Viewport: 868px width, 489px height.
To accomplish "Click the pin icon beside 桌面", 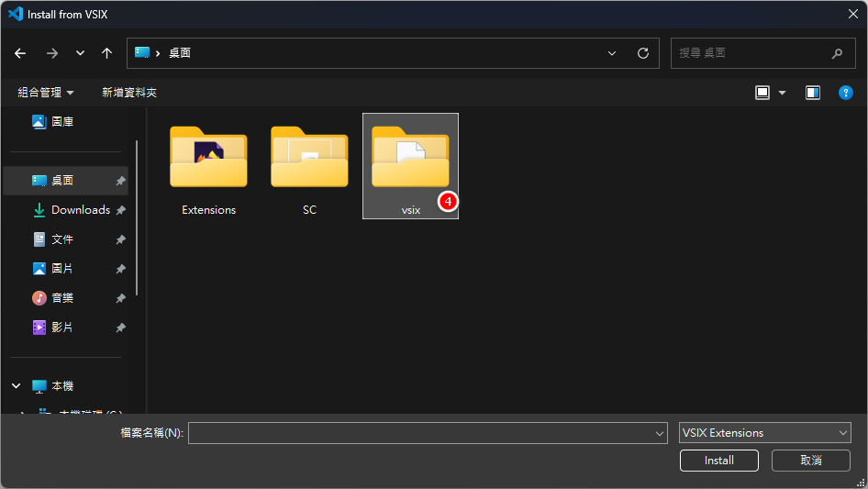I will click(121, 181).
